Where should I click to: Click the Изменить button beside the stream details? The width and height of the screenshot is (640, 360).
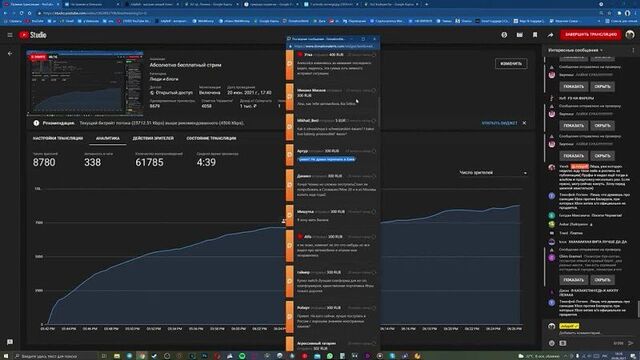pyautogui.click(x=511, y=64)
